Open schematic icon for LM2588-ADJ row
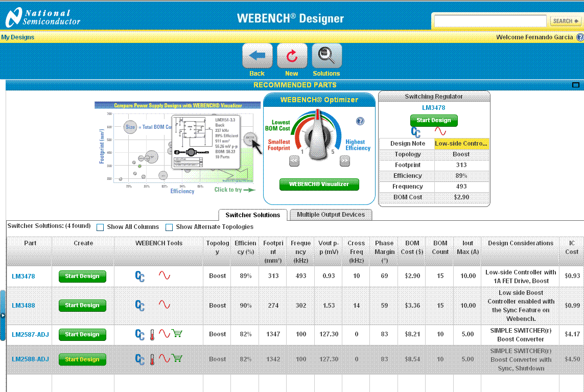The image size is (584, 392). (139, 359)
